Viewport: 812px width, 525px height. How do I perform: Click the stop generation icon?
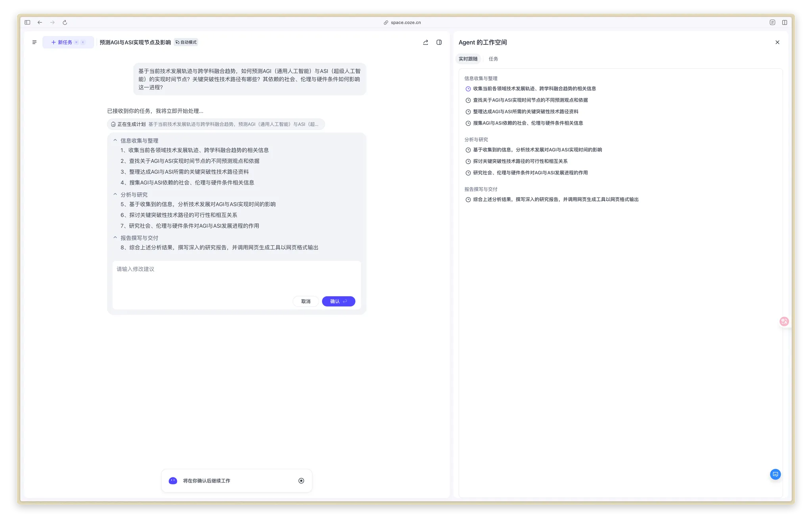[301, 481]
